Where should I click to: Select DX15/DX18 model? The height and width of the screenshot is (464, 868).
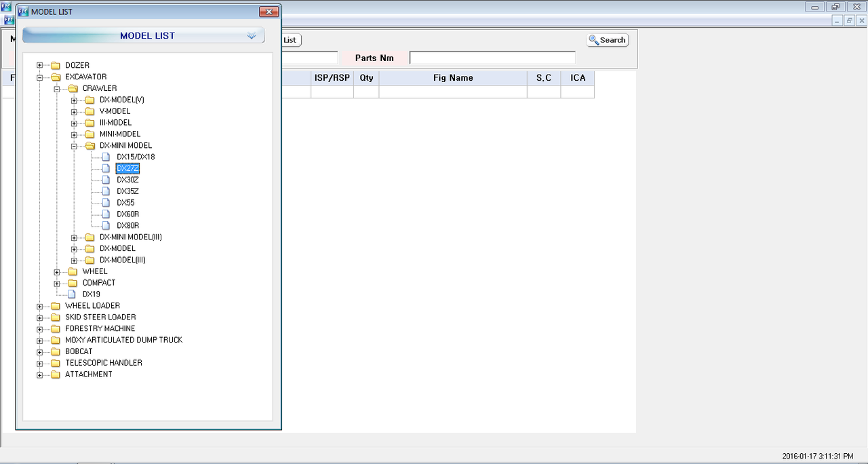click(x=136, y=157)
